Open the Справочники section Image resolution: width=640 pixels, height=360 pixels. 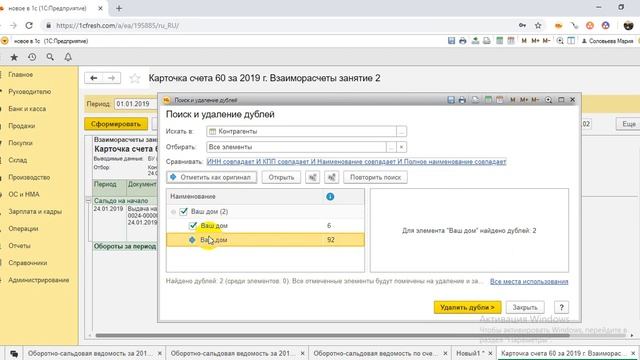click(28, 263)
